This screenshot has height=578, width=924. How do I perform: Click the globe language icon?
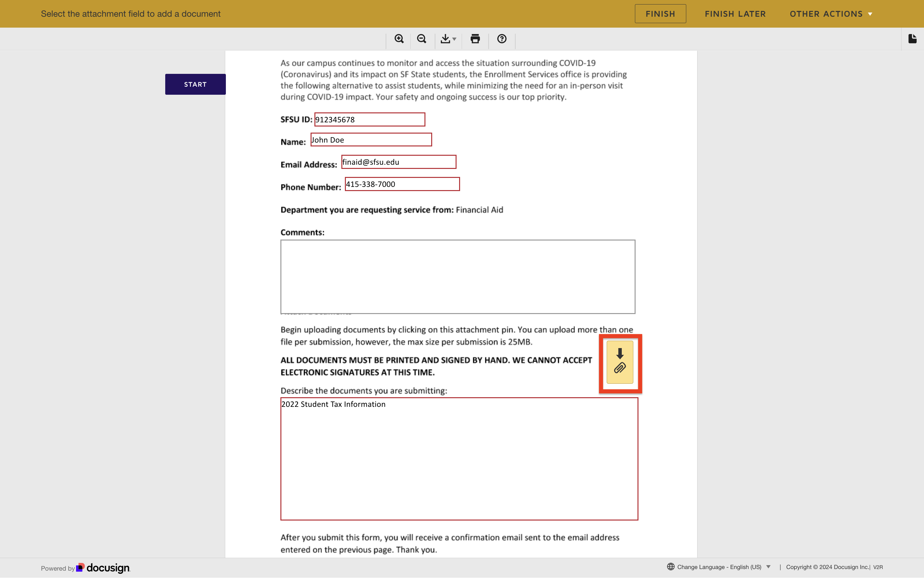tap(671, 566)
